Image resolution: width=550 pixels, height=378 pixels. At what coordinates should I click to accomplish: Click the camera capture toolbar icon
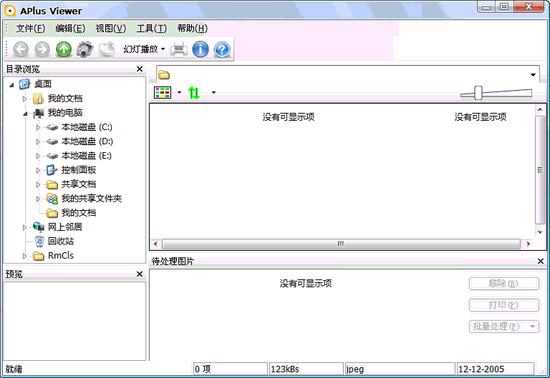pyautogui.click(x=85, y=49)
